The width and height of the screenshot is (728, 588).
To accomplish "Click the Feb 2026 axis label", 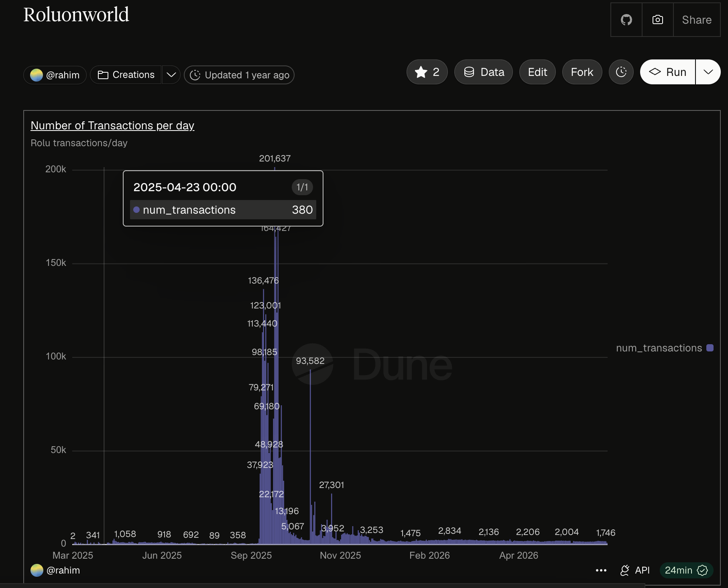I will click(x=429, y=555).
